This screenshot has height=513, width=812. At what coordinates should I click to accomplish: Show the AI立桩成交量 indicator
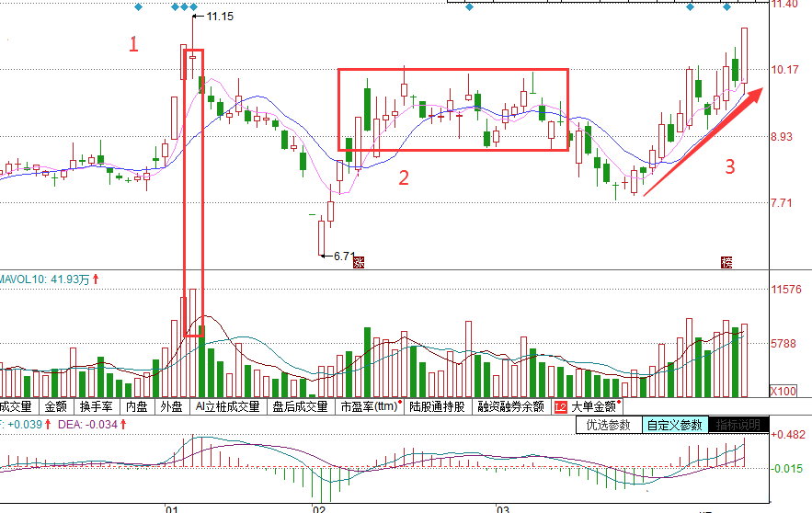click(x=227, y=406)
